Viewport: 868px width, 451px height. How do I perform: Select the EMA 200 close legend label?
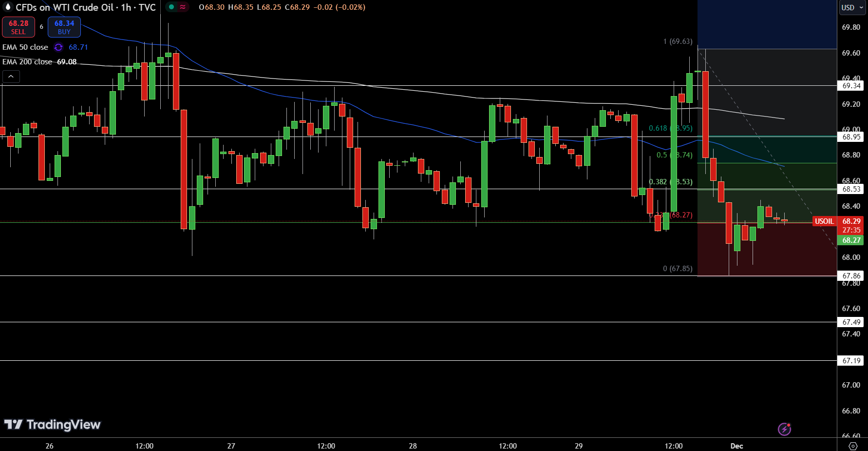coord(27,62)
